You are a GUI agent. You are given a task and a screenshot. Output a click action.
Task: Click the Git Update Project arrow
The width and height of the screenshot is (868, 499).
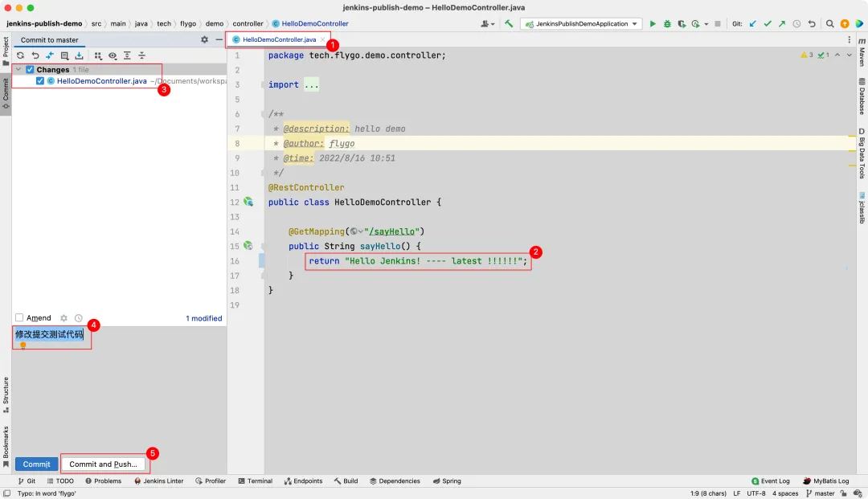point(752,24)
